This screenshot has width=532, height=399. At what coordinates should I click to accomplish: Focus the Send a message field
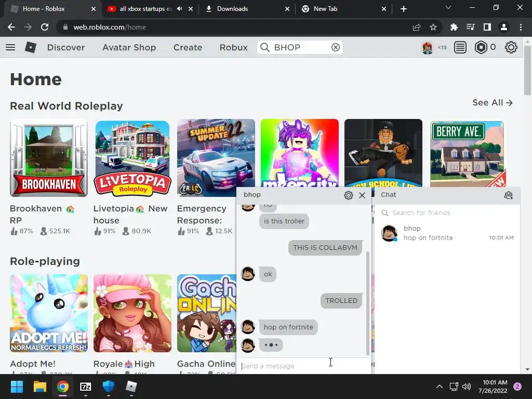coord(303,366)
